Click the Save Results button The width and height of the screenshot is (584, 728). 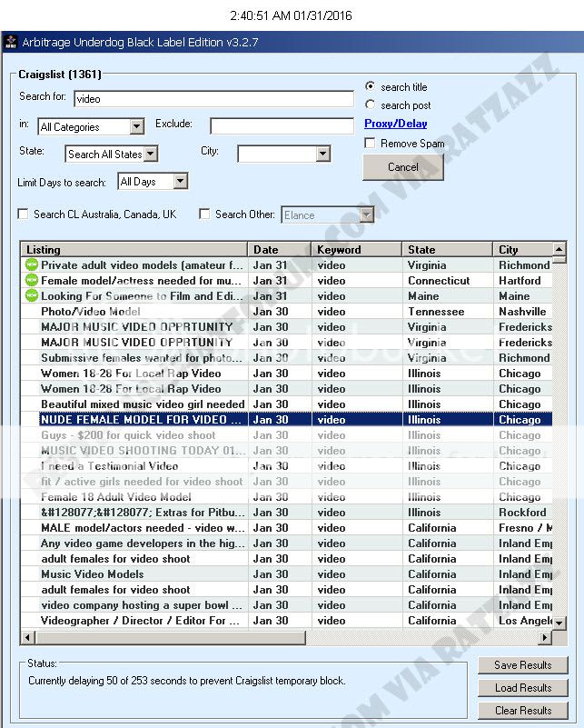[523, 665]
